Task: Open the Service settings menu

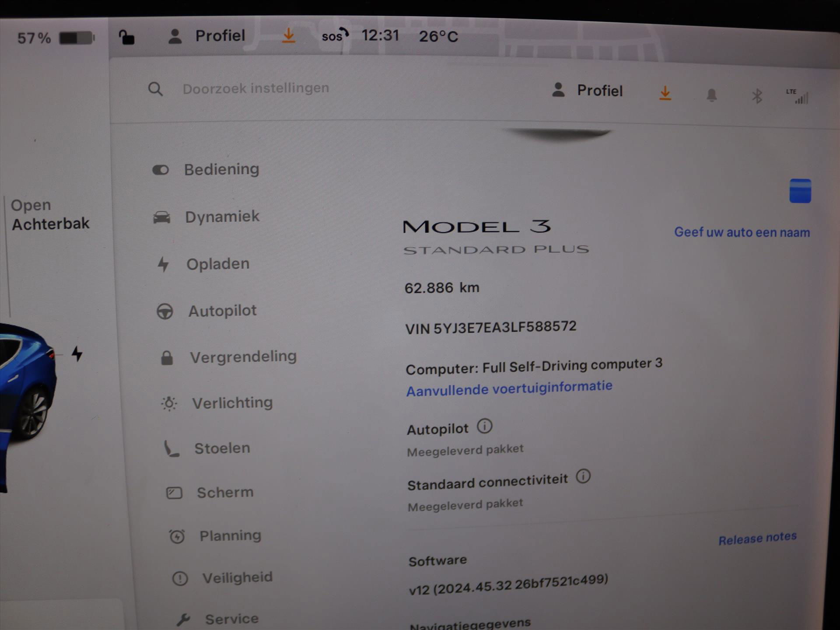Action: tap(217, 619)
